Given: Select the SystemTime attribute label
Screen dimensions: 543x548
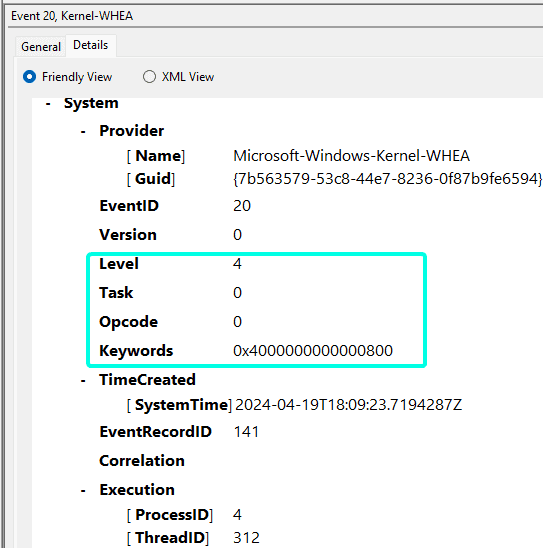Looking at the screenshot, I should [x=182, y=405].
